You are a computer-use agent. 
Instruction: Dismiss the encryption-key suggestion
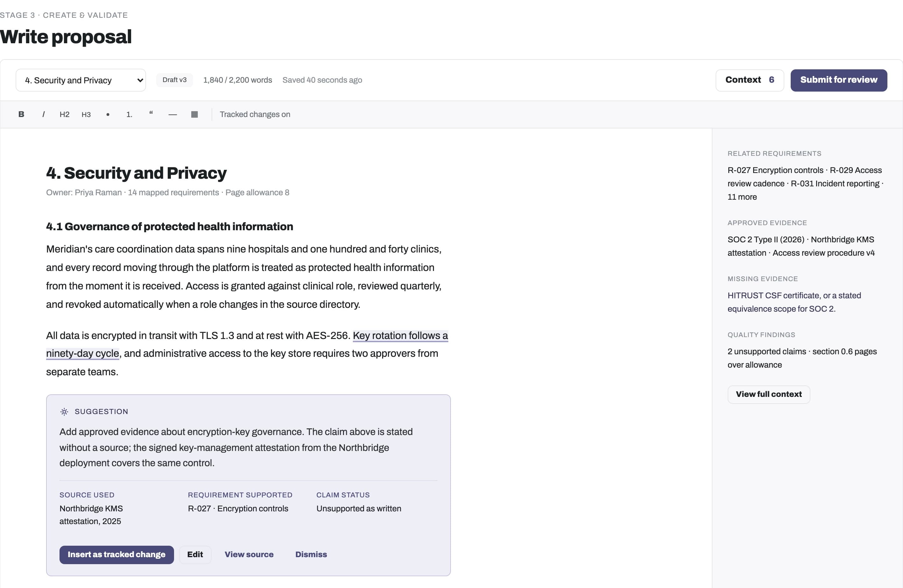click(x=311, y=554)
